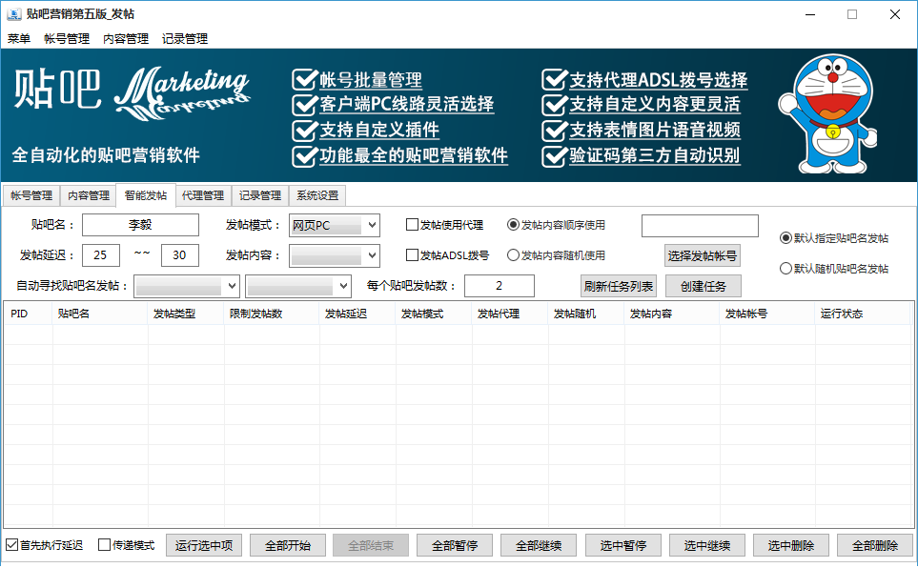This screenshot has height=588, width=918.
Task: Click the 发帖帐号 column header
Action: (767, 314)
